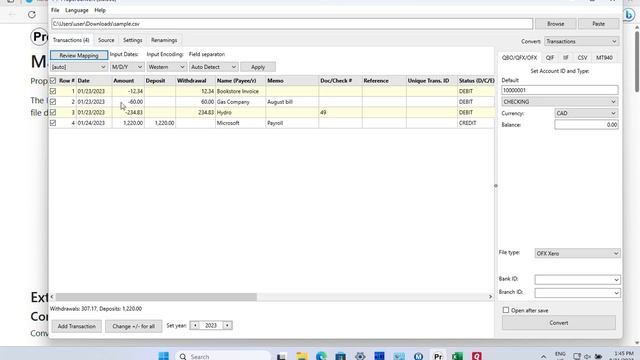Open the Convert Transactions dropdown
This screenshot has width=640, height=360.
tap(581, 42)
